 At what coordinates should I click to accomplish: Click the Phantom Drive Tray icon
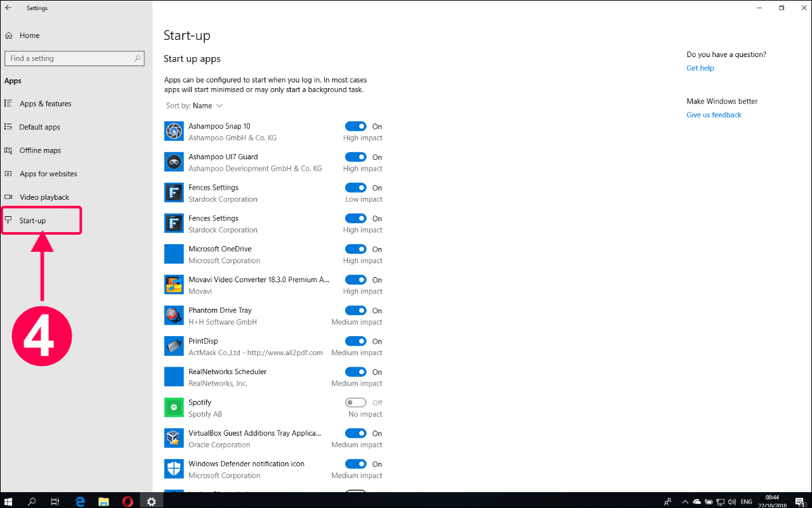click(174, 315)
